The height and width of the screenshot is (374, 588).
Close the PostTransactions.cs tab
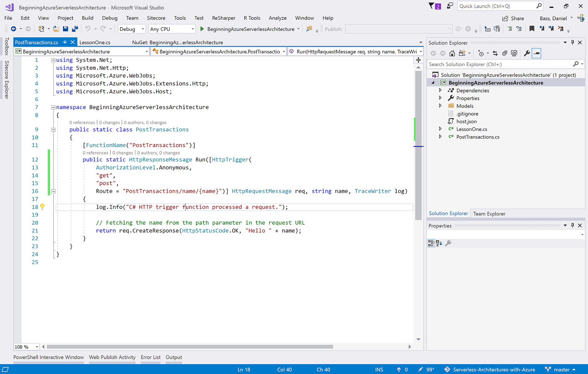pyautogui.click(x=72, y=42)
